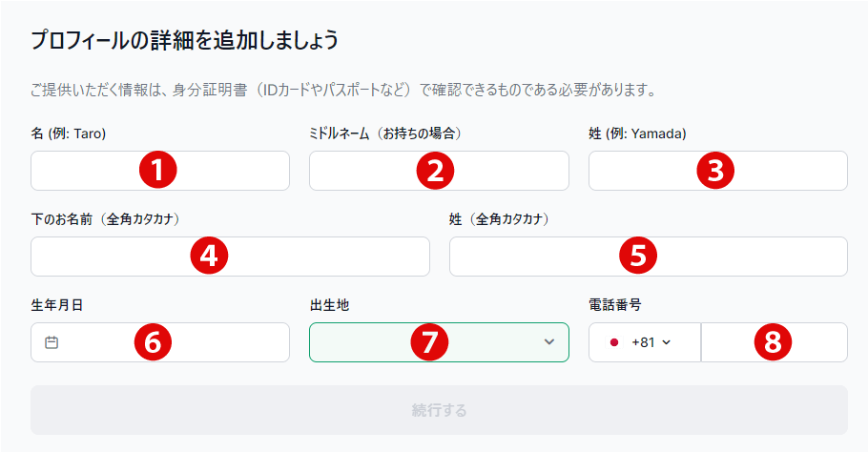
Task: Click the red number 1 badge
Action: (x=157, y=170)
